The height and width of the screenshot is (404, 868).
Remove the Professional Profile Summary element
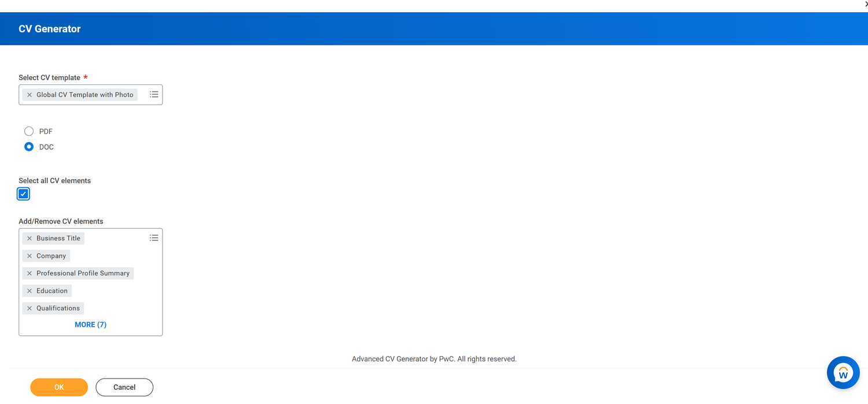pyautogui.click(x=30, y=273)
